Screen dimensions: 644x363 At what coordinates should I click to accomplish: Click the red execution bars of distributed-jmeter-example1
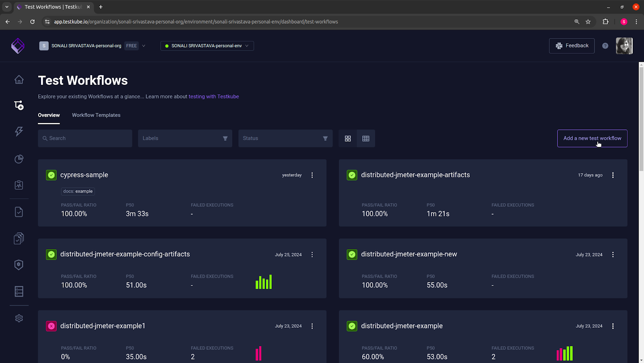click(258, 353)
